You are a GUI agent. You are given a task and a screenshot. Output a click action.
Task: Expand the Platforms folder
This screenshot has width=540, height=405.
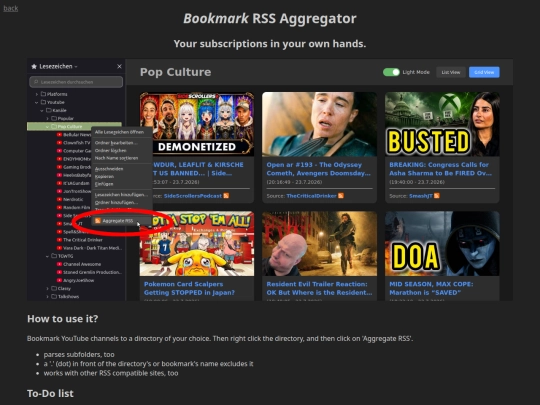pyautogui.click(x=37, y=94)
